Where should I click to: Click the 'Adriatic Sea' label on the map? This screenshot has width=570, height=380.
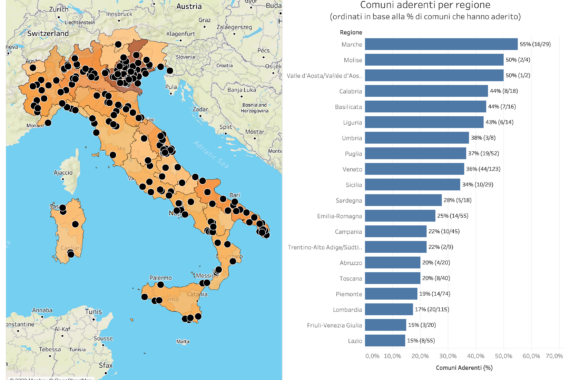[x=211, y=155]
